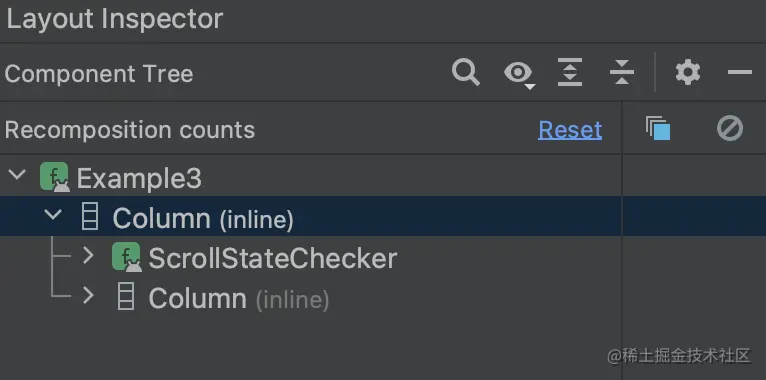Click the ScrollStateChecker composable icon

tap(127, 257)
